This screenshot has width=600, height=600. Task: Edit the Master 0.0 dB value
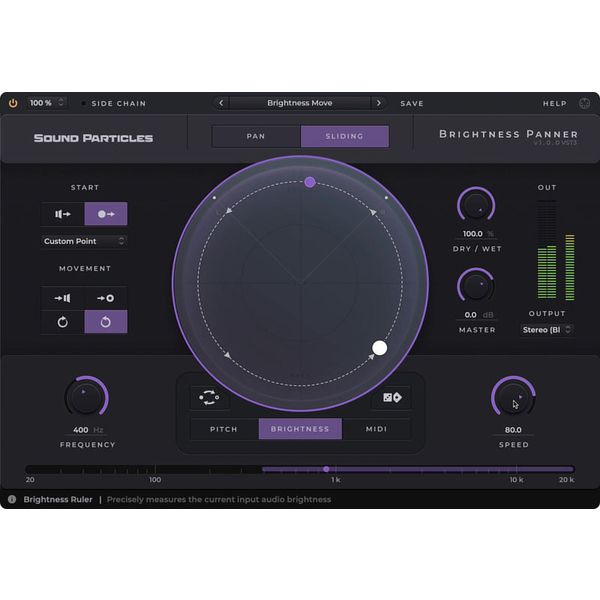click(x=471, y=315)
